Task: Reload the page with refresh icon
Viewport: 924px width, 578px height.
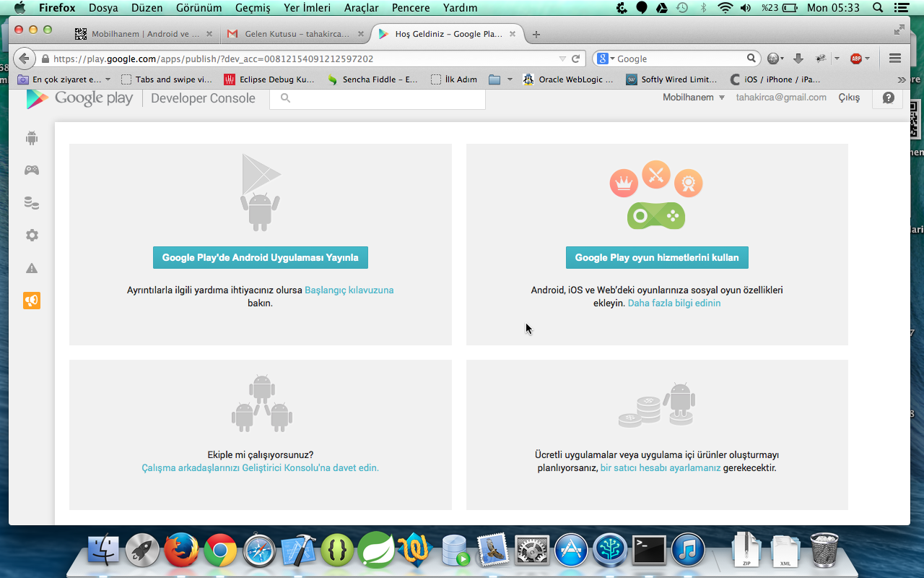Action: point(576,59)
